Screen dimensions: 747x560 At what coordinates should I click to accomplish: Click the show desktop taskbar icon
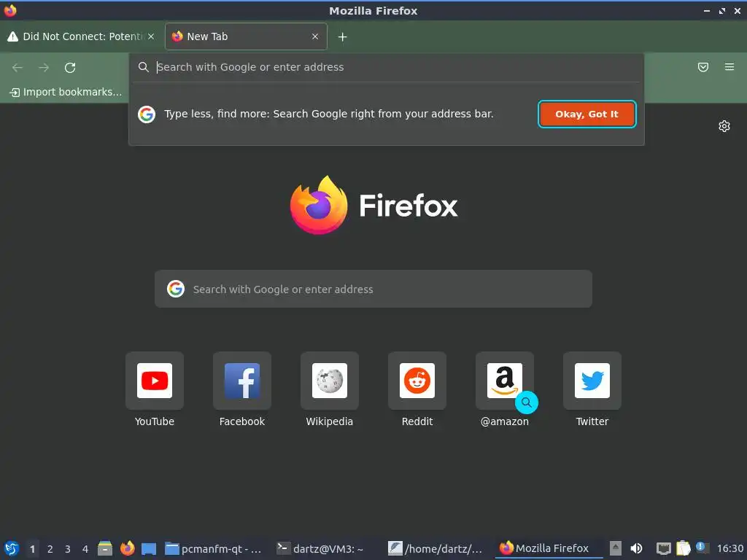click(x=149, y=549)
